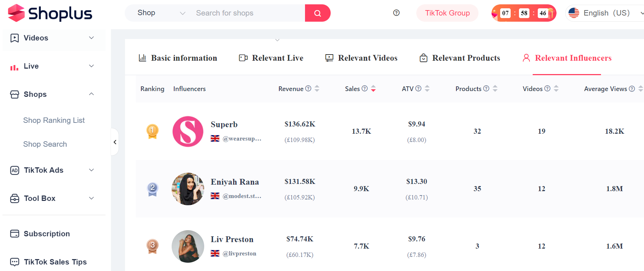Switch to the Relevant Products tab
The image size is (644, 271).
pyautogui.click(x=460, y=58)
